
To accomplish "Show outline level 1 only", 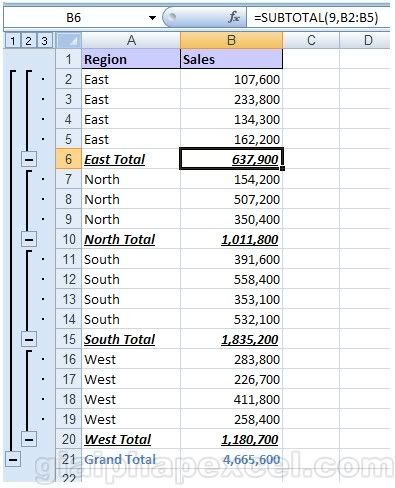I will pyautogui.click(x=13, y=41).
